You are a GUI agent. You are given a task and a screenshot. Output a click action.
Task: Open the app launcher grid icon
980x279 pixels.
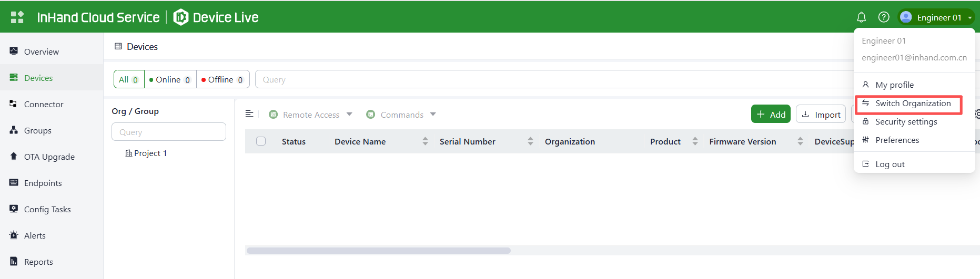(17, 17)
